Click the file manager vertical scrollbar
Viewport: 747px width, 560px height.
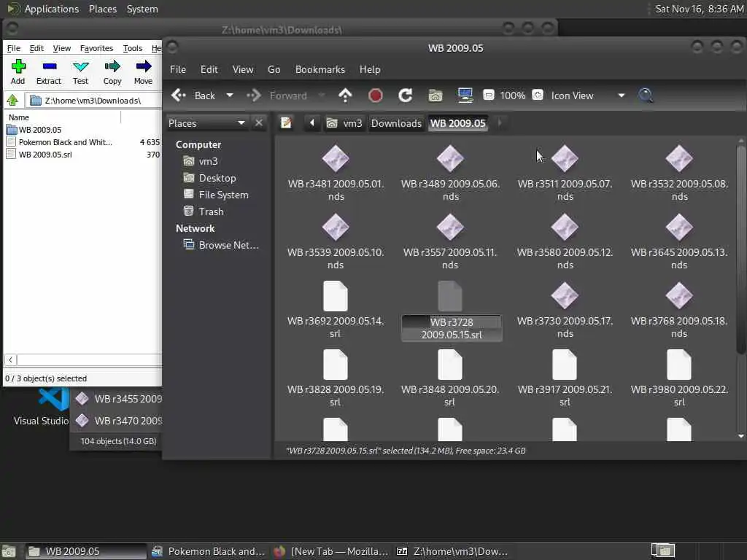tap(741, 250)
